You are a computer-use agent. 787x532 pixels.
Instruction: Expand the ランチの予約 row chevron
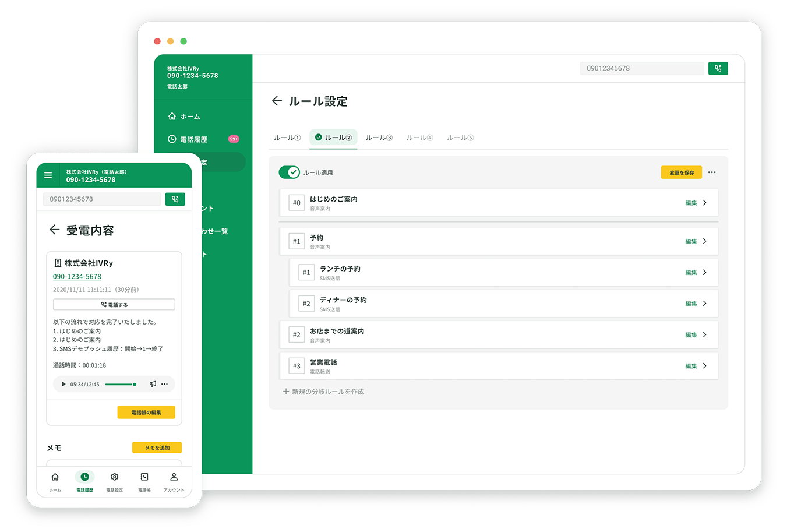point(705,273)
